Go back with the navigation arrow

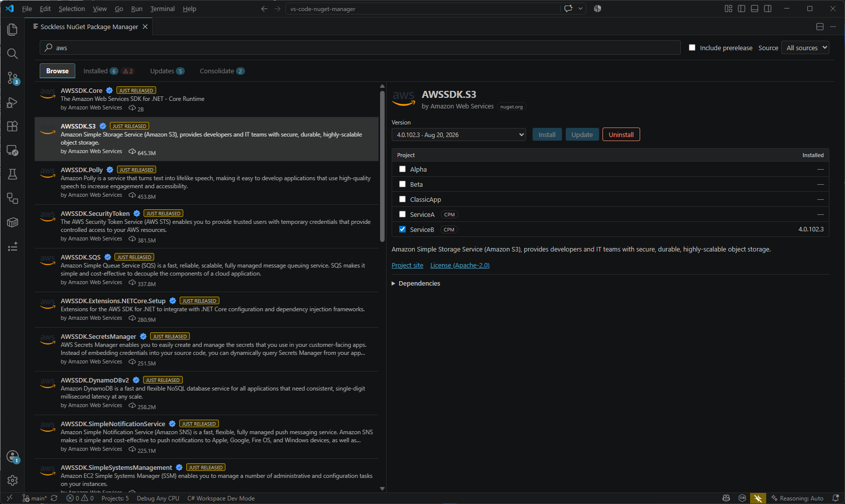pos(265,9)
